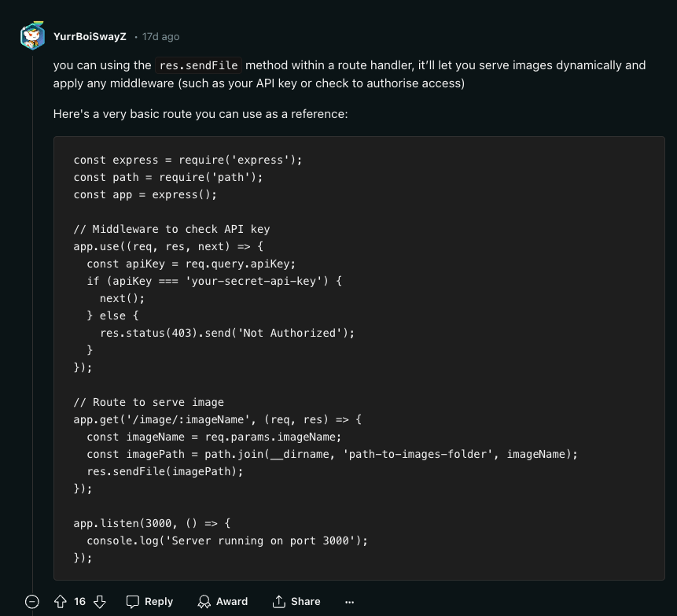Click the inline res.sendFile code snippet

199,65
